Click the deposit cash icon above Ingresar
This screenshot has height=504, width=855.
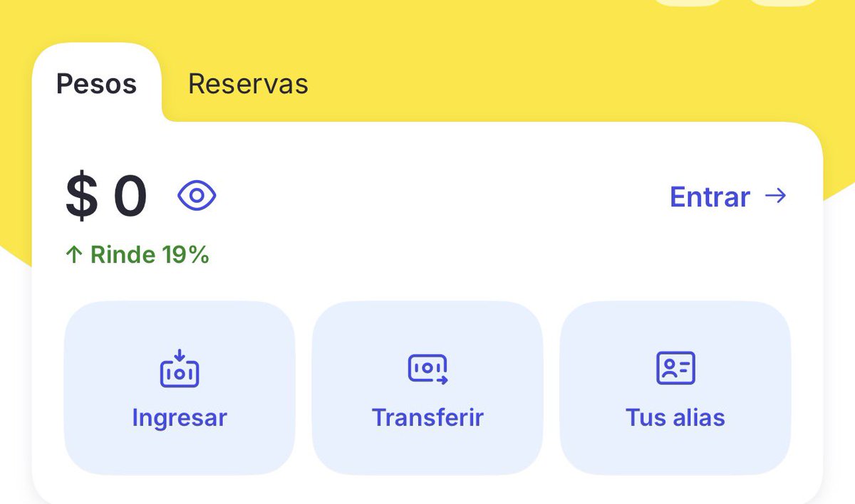[x=180, y=368]
